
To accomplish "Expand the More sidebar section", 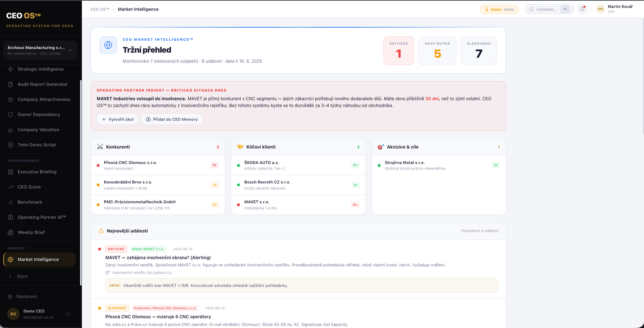I will pyautogui.click(x=22, y=276).
